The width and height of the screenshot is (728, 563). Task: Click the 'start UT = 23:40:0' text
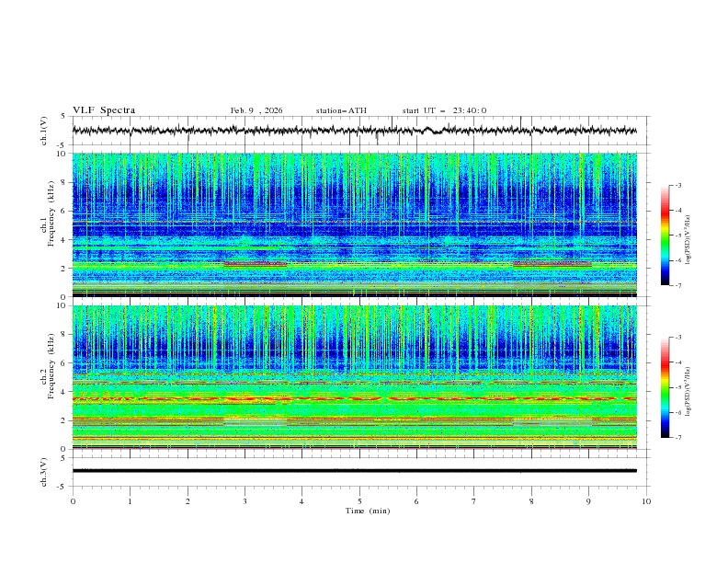444,110
